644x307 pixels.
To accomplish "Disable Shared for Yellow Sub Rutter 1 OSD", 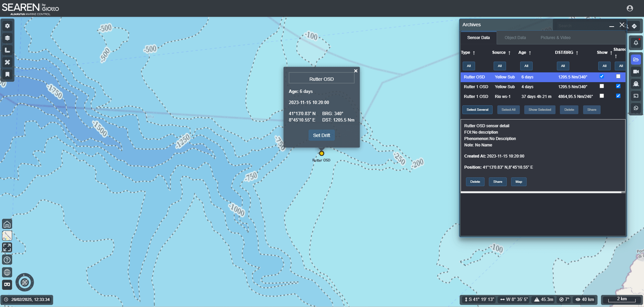I will 618,86.
